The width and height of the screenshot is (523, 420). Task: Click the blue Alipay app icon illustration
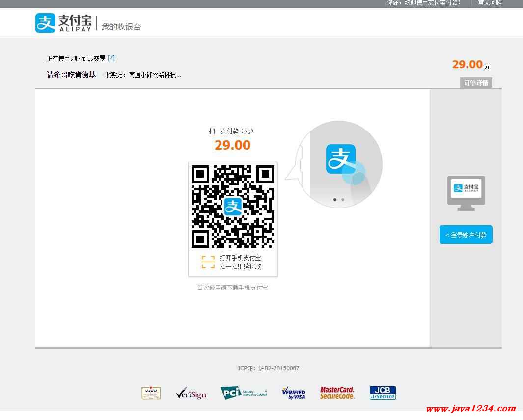click(340, 159)
